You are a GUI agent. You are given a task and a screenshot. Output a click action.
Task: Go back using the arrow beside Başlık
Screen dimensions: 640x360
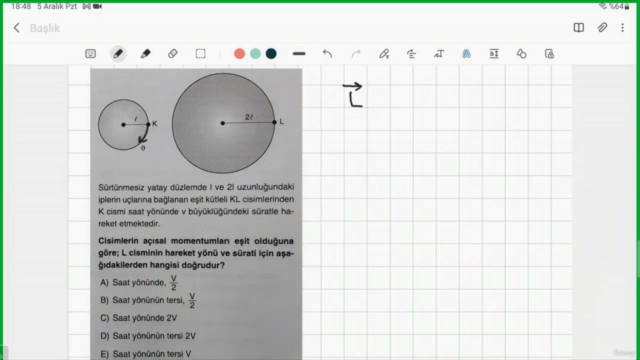(x=17, y=28)
